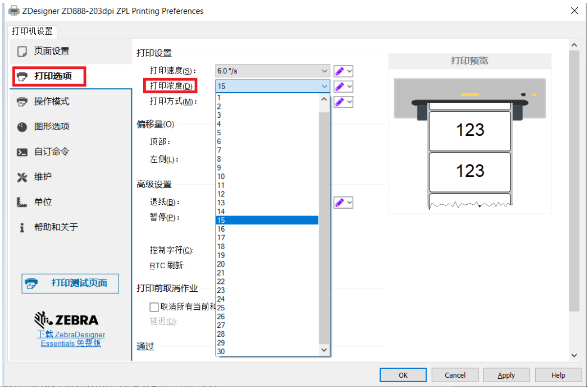Enable the 取消所有当前 checkbox
This screenshot has width=588, height=387.
pos(154,307)
